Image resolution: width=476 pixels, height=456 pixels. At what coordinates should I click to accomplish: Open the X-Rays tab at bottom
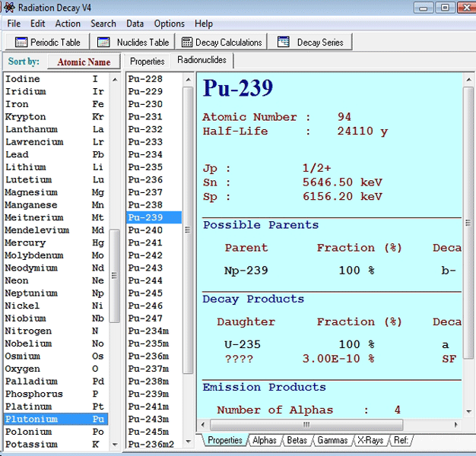coord(370,440)
